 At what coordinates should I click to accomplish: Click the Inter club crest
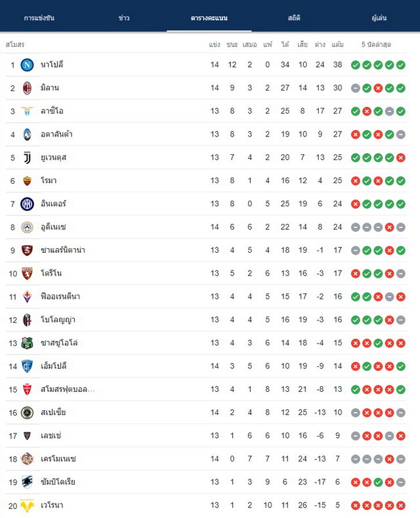pyautogui.click(x=27, y=204)
